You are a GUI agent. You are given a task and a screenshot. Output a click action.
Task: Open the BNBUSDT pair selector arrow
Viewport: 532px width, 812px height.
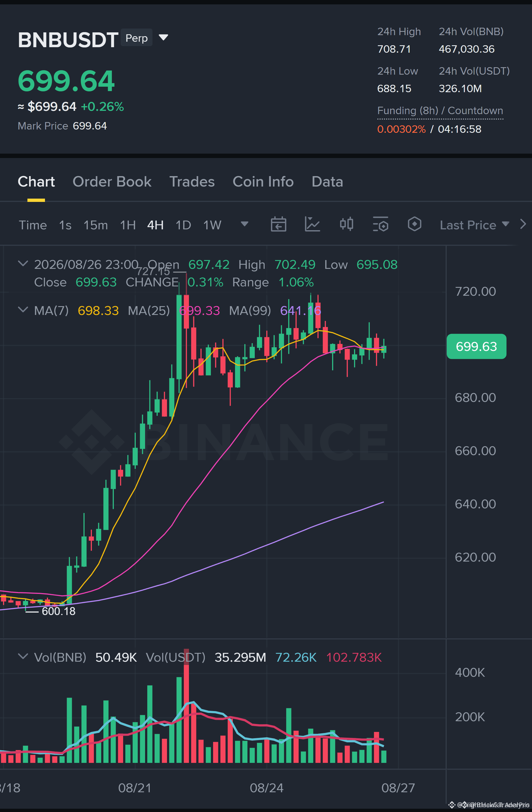pos(163,37)
